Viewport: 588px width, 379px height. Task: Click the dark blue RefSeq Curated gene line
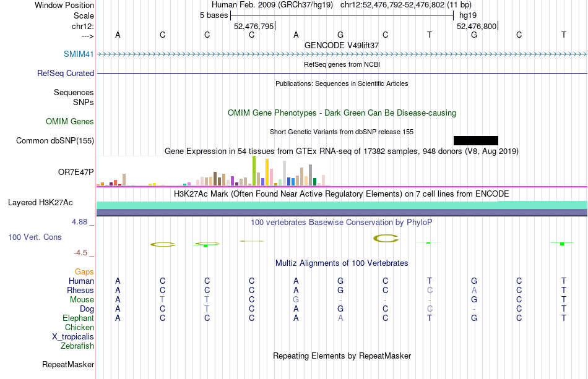coord(342,73)
